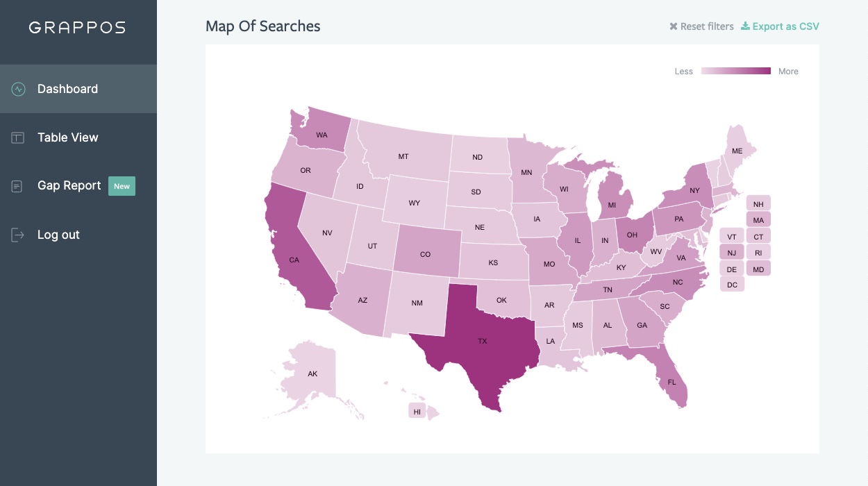Click the New badge next to Gap Report
868x486 pixels.
122,186
